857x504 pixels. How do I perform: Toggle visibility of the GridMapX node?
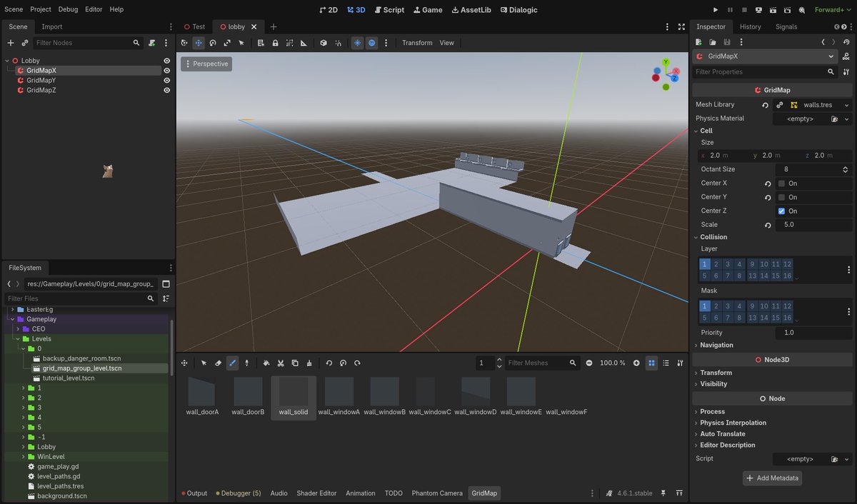(x=167, y=71)
